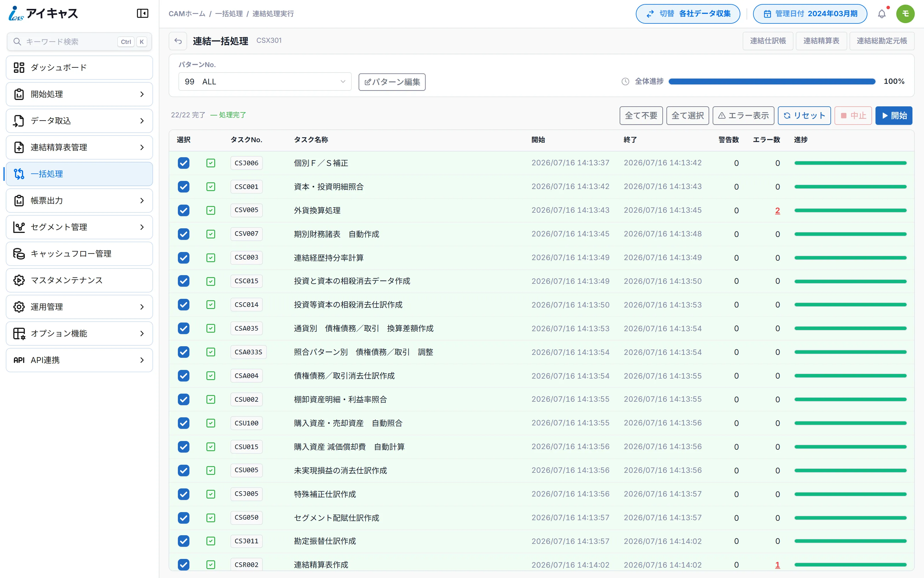
Task: Click the 開始処理 clipboard icon
Action: point(19,95)
